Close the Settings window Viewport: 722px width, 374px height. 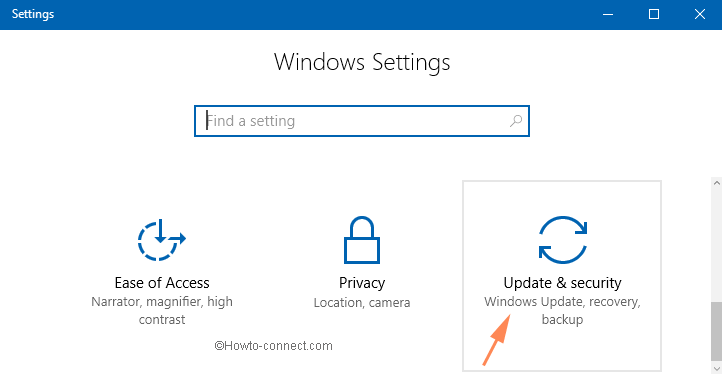tap(699, 14)
